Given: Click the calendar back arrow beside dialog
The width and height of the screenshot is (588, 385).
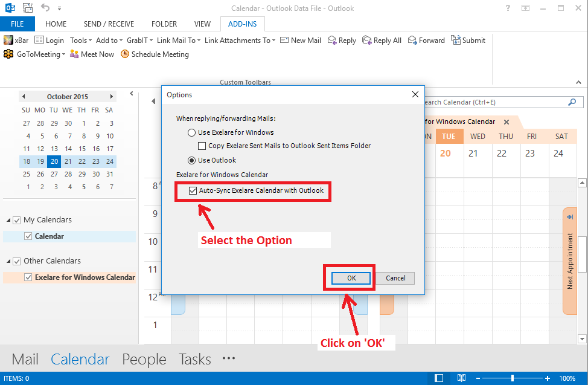Looking at the screenshot, I should point(153,101).
